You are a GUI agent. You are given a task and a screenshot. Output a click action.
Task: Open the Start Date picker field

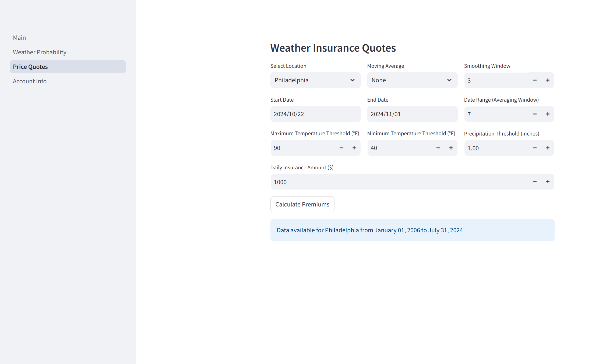[315, 114]
